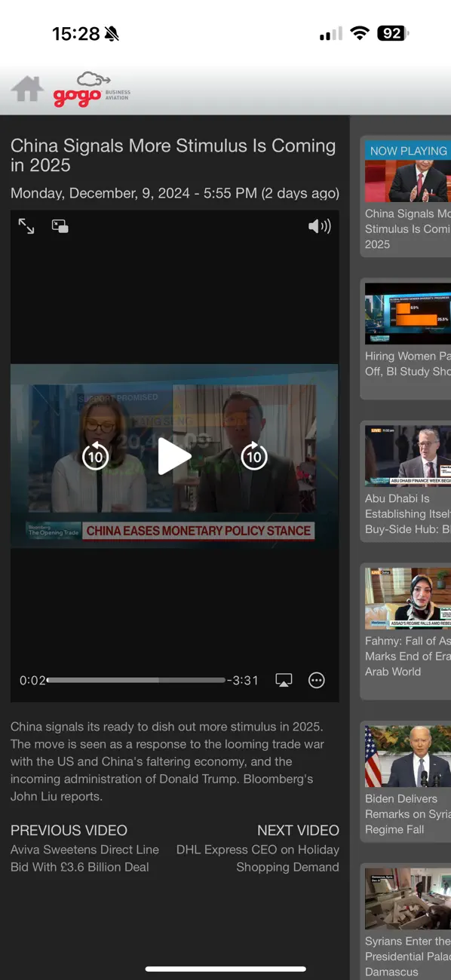The width and height of the screenshot is (451, 980).
Task: Tap the home icon
Action: tap(27, 89)
